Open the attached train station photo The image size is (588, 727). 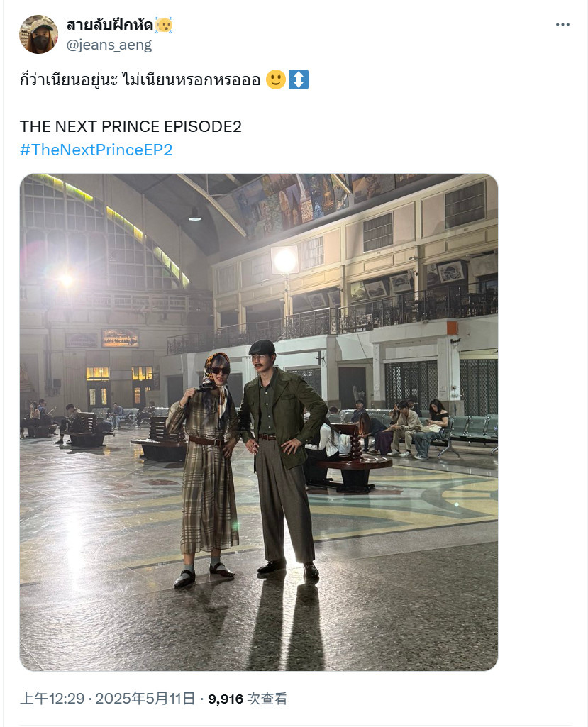pos(259,423)
